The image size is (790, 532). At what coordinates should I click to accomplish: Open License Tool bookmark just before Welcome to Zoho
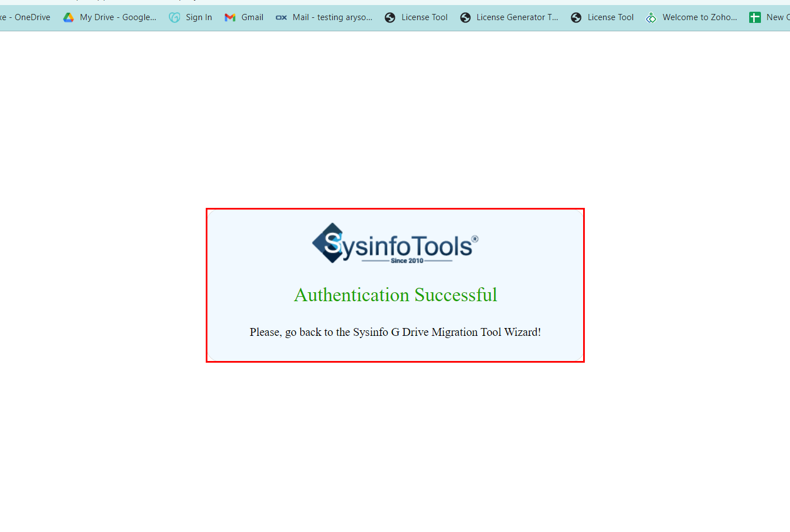click(x=603, y=17)
